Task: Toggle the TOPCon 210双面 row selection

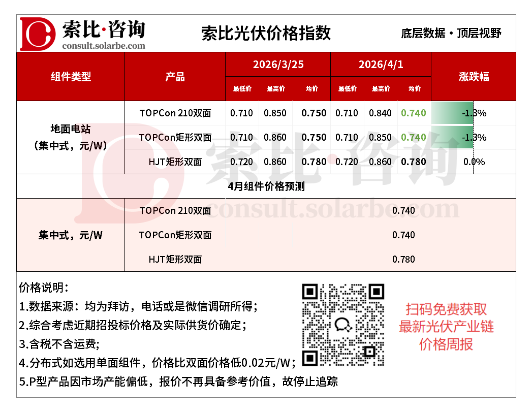Action: point(175,113)
